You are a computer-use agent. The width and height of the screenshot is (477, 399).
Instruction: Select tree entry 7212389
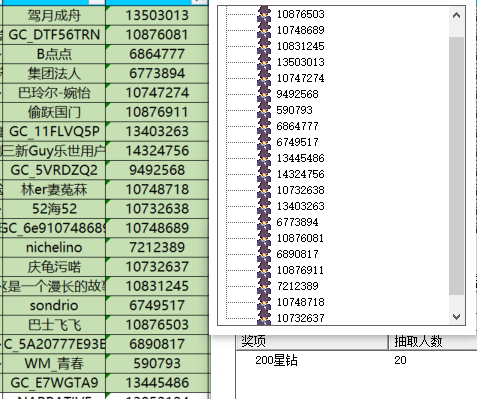click(x=297, y=286)
